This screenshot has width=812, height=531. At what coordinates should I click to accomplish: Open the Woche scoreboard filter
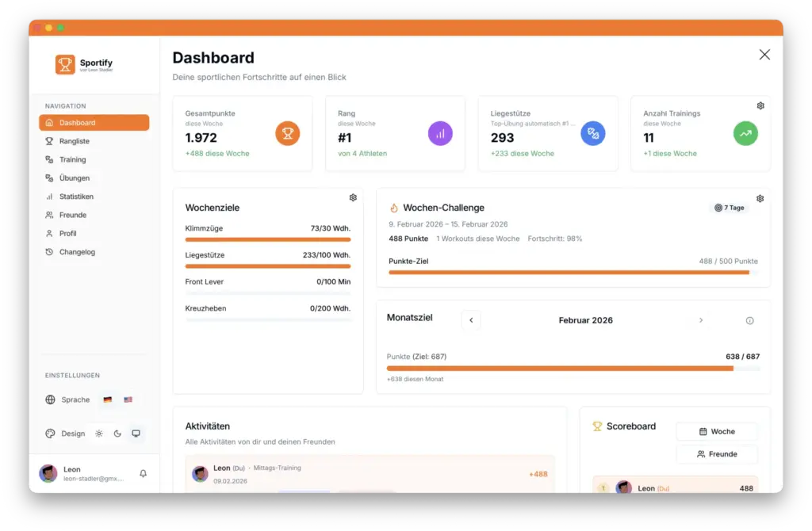[x=716, y=431]
